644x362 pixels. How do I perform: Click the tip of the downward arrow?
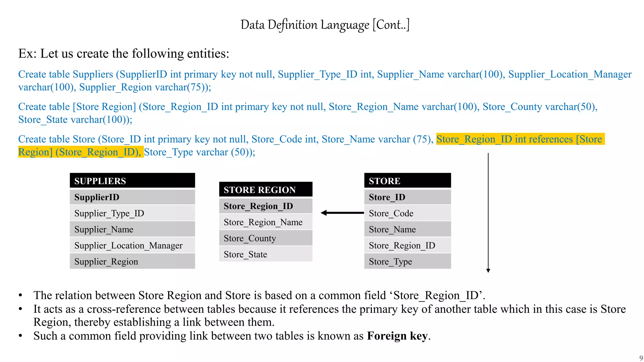pyautogui.click(x=488, y=271)
